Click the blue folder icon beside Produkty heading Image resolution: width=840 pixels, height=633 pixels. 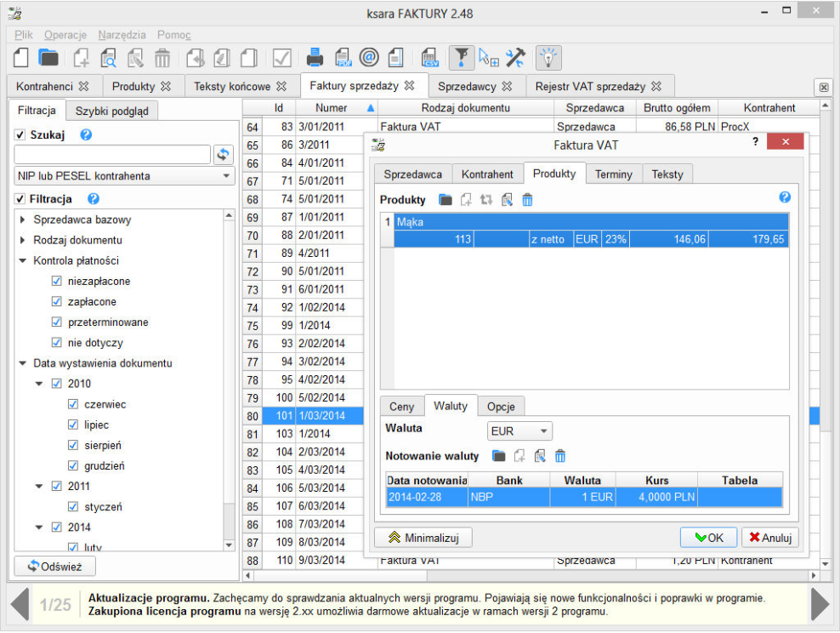coord(446,200)
